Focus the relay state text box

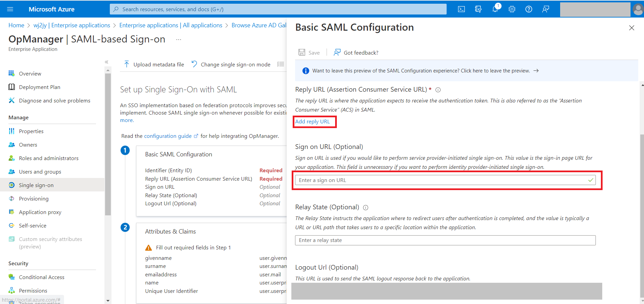pos(445,240)
